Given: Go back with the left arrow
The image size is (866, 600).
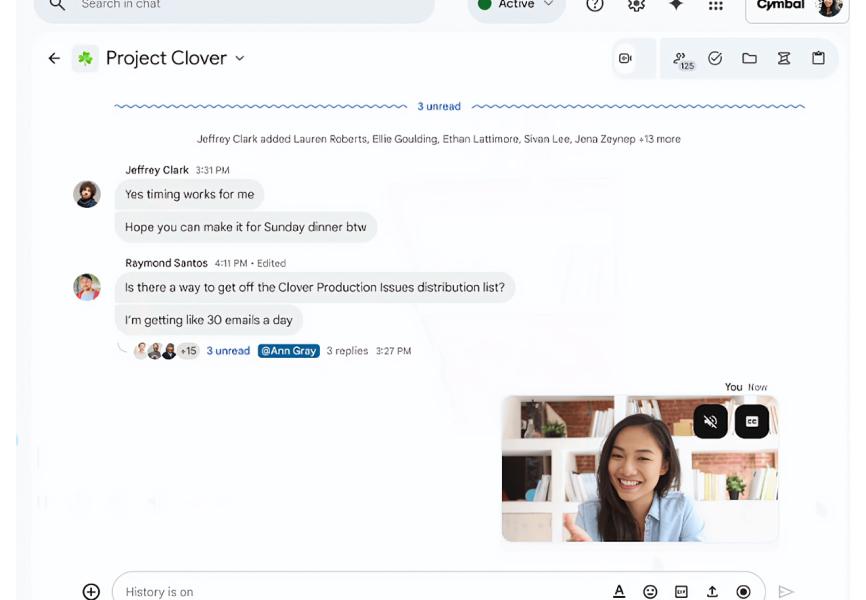Looking at the screenshot, I should pyautogui.click(x=54, y=58).
